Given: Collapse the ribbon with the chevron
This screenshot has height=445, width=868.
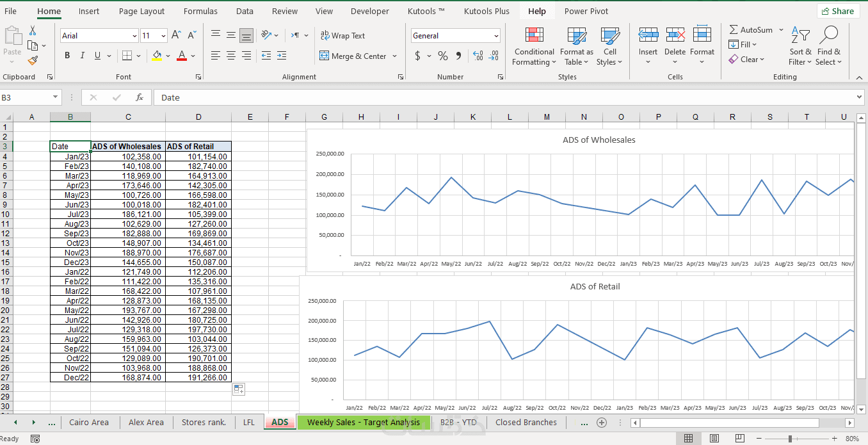Looking at the screenshot, I should (x=860, y=77).
